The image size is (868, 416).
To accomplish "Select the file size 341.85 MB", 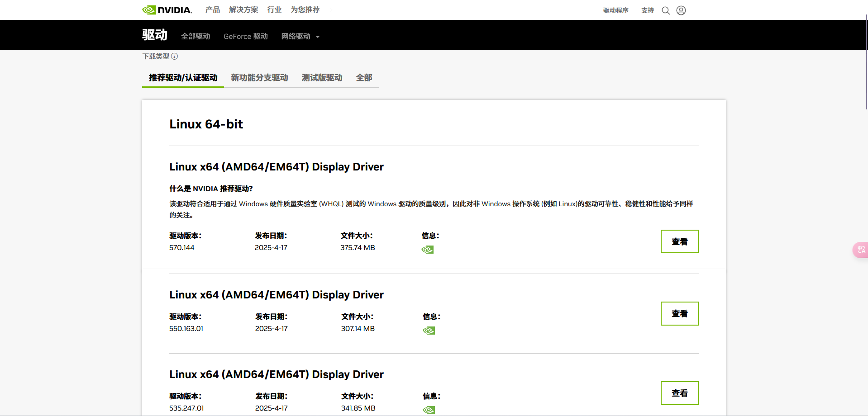I will (358, 408).
